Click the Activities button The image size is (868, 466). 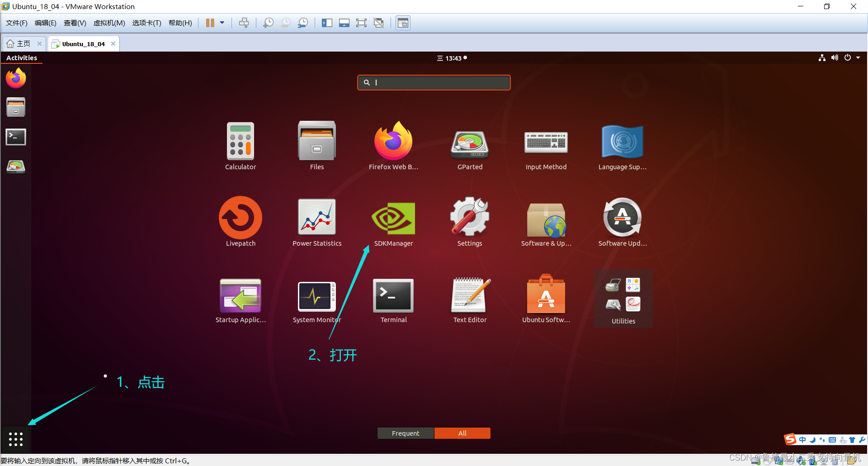[x=22, y=58]
